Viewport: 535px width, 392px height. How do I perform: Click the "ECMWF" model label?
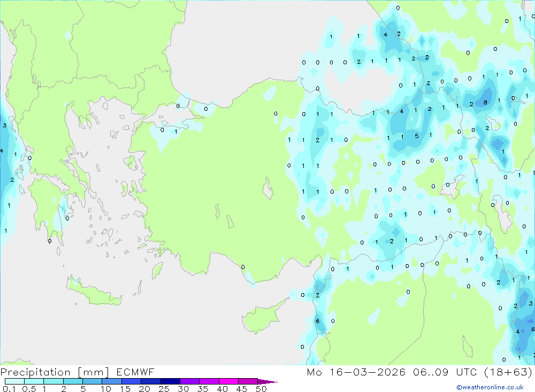click(135, 372)
